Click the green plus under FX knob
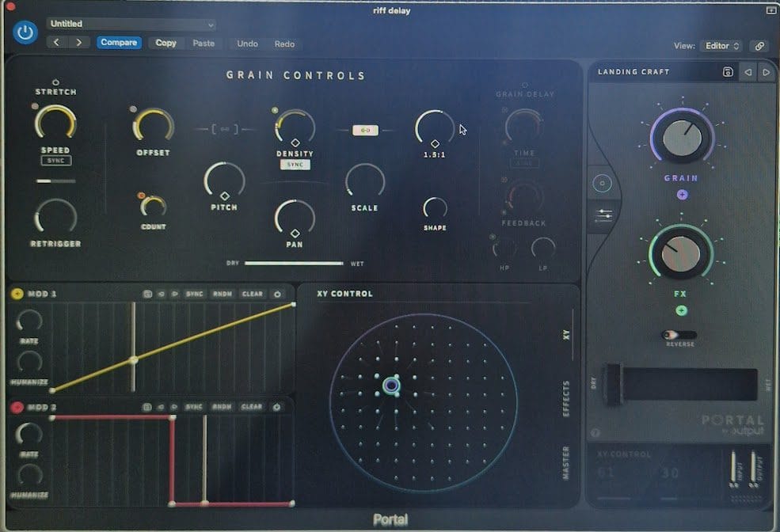Screen dimensions: 780x532 pos(681,311)
